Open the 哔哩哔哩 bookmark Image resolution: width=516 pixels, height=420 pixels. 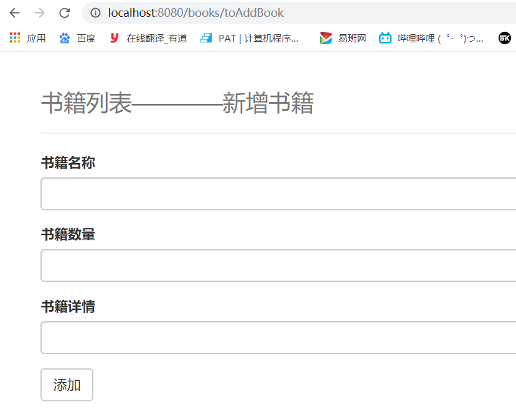431,38
